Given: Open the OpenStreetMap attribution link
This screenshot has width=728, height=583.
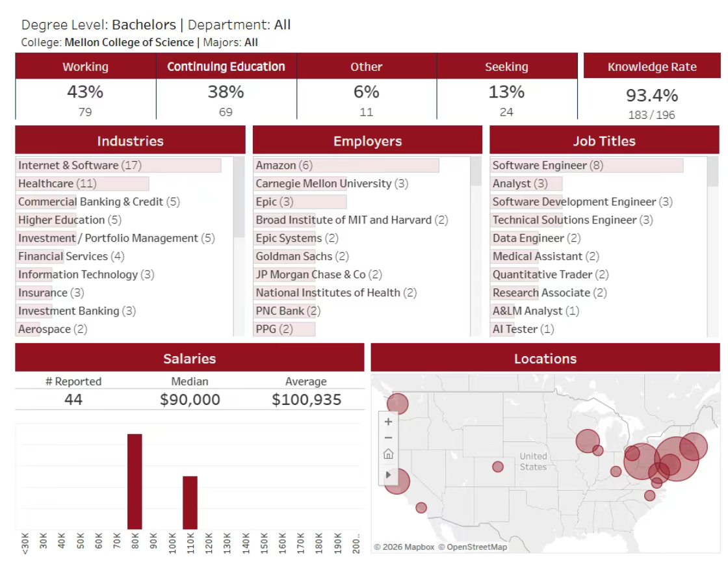Looking at the screenshot, I should [x=473, y=547].
